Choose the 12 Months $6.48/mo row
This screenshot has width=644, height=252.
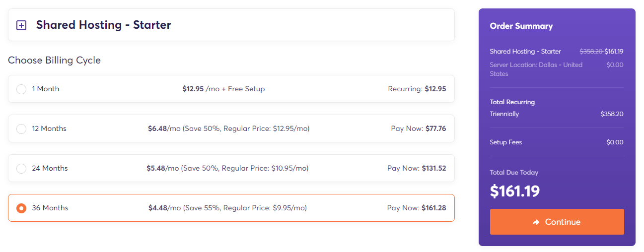(231, 128)
